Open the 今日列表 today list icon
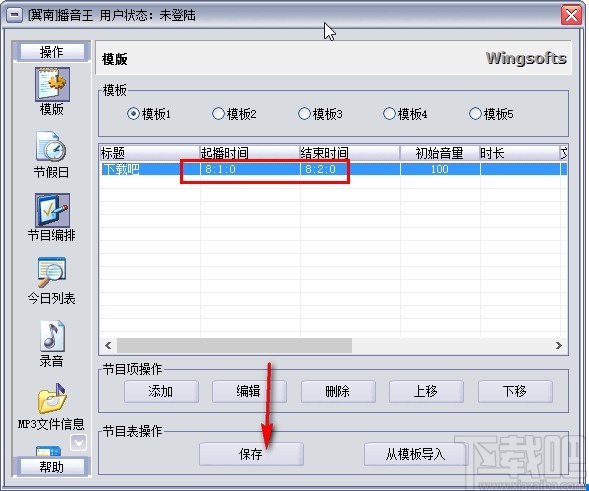Viewport: 589px width, 491px height. click(x=52, y=273)
